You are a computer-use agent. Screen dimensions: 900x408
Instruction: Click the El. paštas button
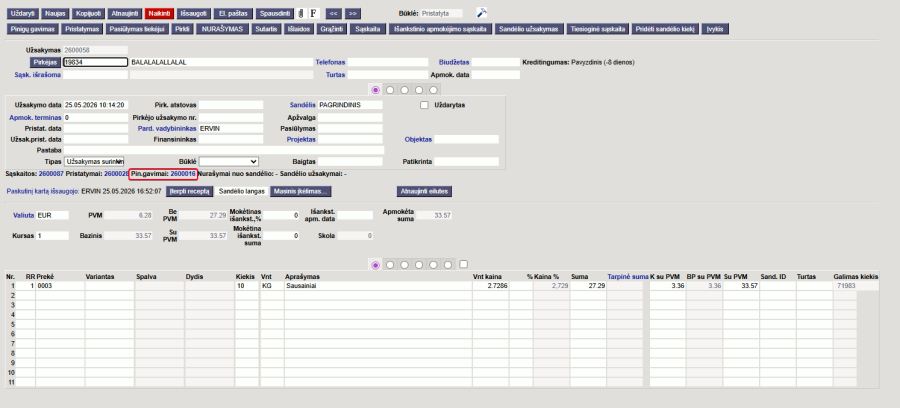232,13
